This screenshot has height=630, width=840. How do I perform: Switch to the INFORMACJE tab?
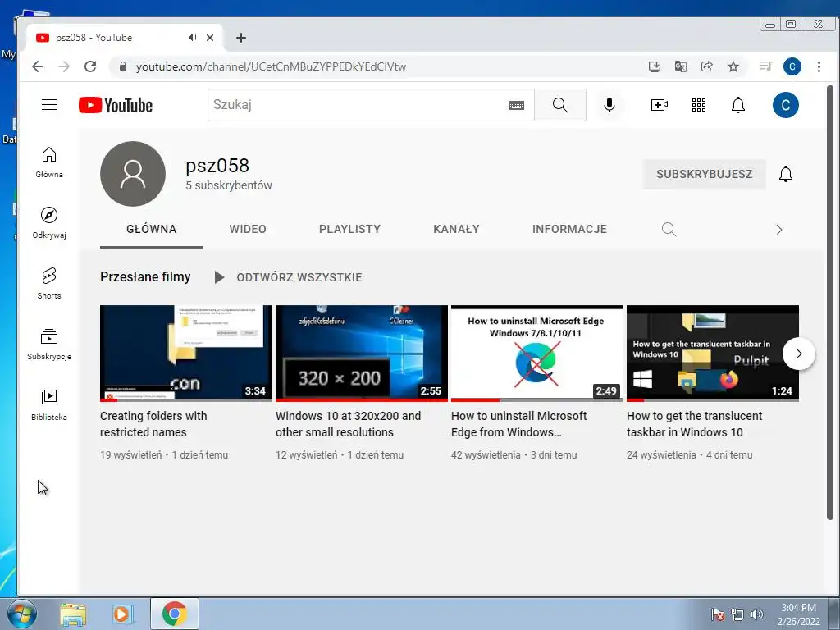tap(569, 230)
